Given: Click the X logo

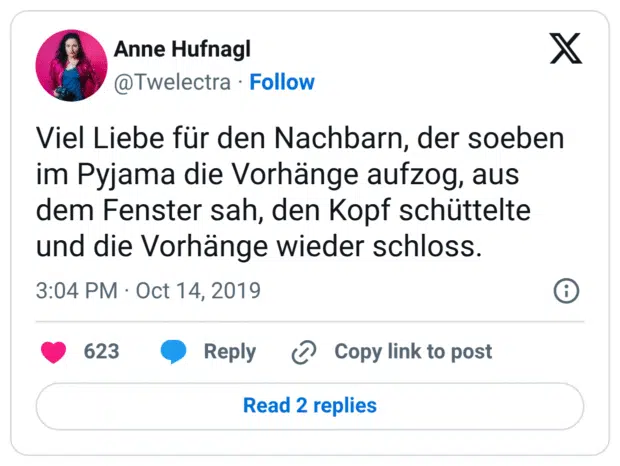Looking at the screenshot, I should point(565,47).
